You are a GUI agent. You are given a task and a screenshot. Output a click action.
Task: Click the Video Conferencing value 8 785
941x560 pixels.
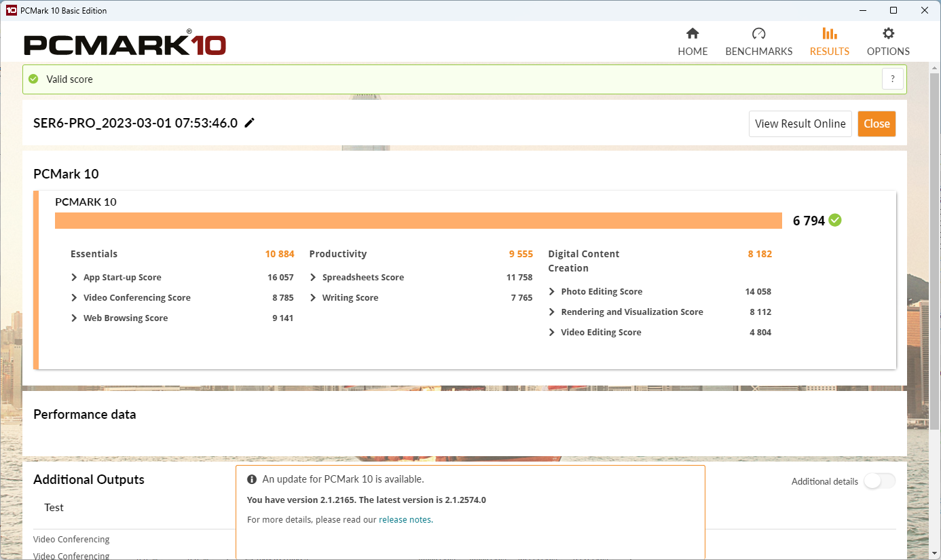pos(283,297)
